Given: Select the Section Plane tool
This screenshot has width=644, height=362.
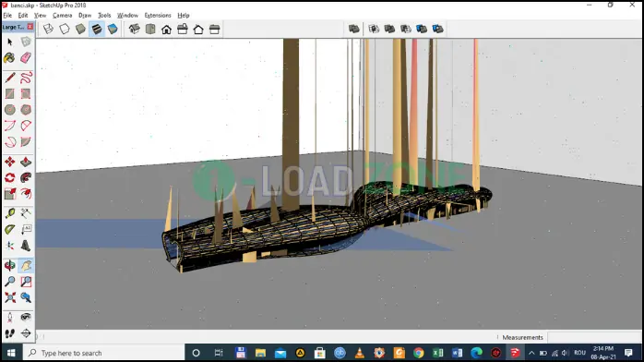Looking at the screenshot, I should pos(26,333).
